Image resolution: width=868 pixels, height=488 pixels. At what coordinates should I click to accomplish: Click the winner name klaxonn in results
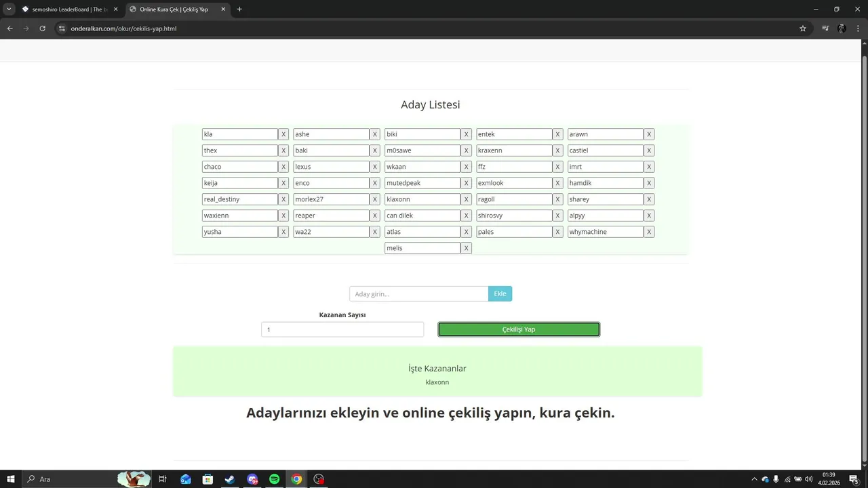click(x=437, y=382)
